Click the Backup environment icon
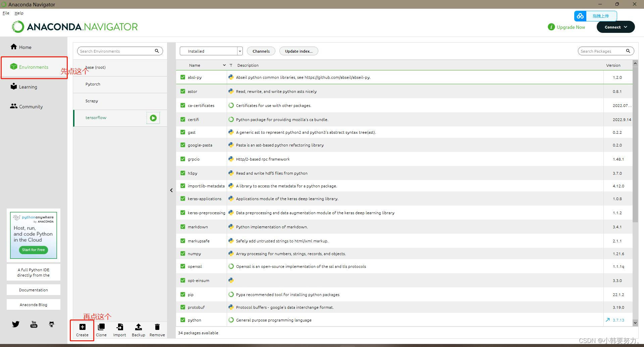The width and height of the screenshot is (644, 347). click(138, 327)
